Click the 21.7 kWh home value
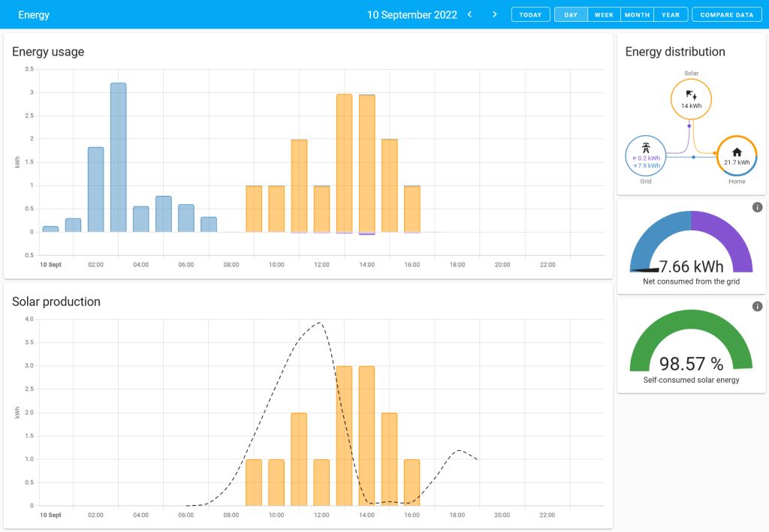769x532 pixels. 737,162
